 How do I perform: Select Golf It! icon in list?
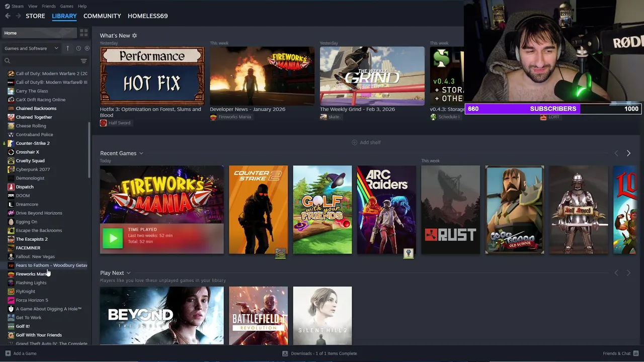click(11, 326)
